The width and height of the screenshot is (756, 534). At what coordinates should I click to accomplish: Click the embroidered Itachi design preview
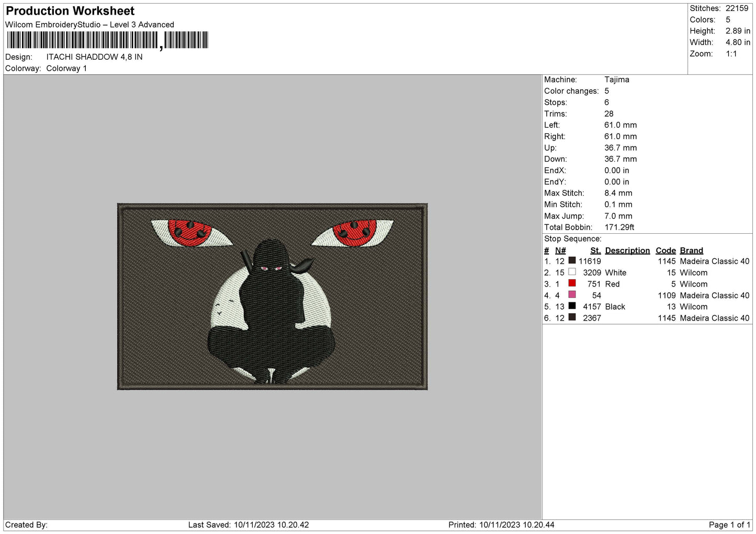(272, 297)
